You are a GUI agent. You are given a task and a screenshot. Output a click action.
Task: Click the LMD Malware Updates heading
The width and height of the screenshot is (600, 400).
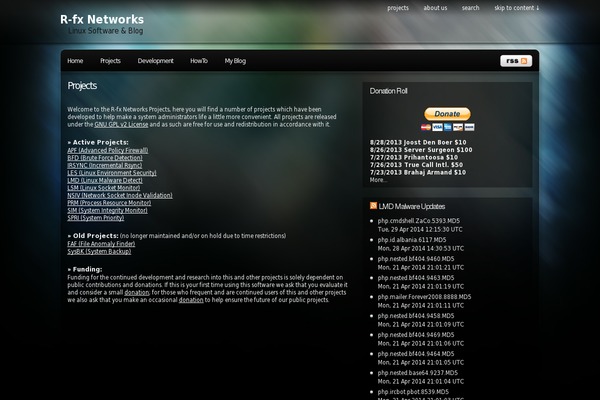coord(412,206)
